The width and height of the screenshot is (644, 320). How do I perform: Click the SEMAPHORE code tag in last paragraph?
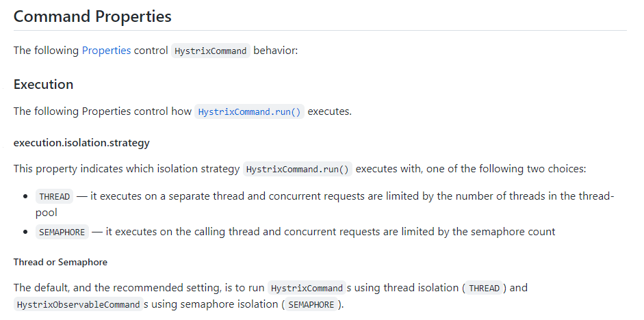coord(311,305)
